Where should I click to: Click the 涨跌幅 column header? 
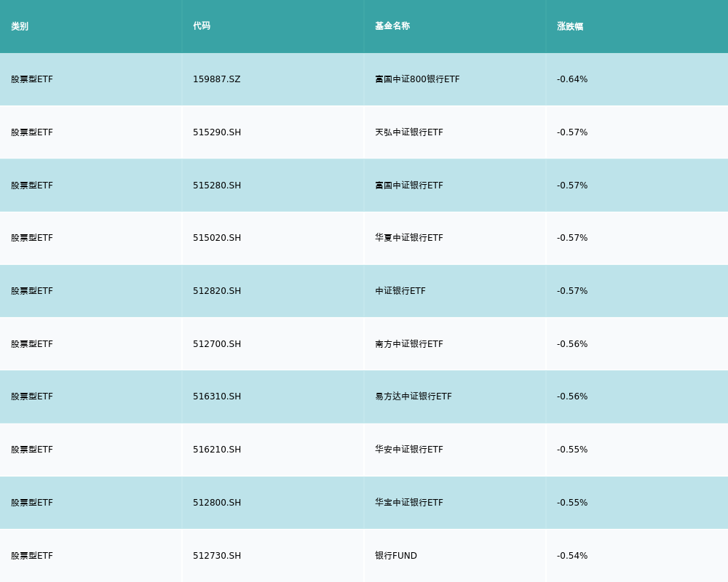click(x=570, y=26)
